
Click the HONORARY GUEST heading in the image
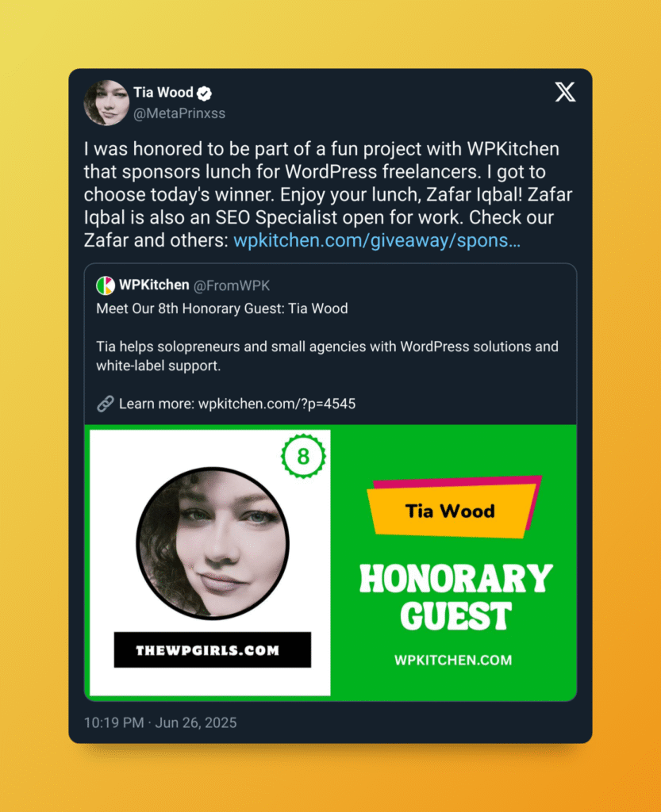pyautogui.click(x=455, y=597)
